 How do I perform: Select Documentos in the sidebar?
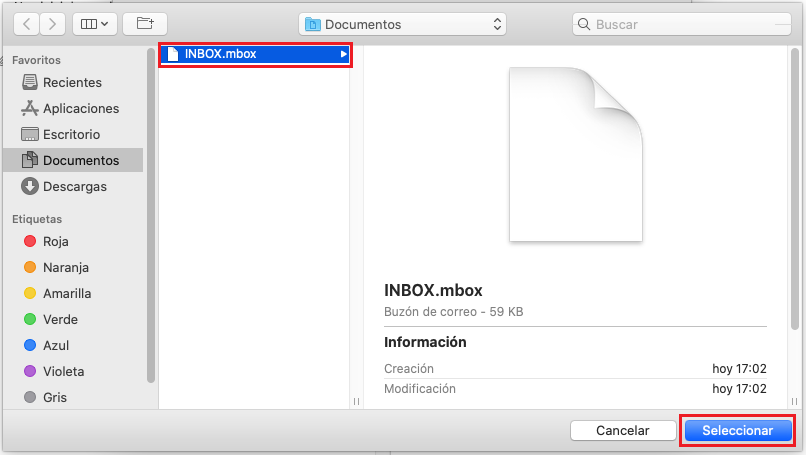tap(80, 160)
